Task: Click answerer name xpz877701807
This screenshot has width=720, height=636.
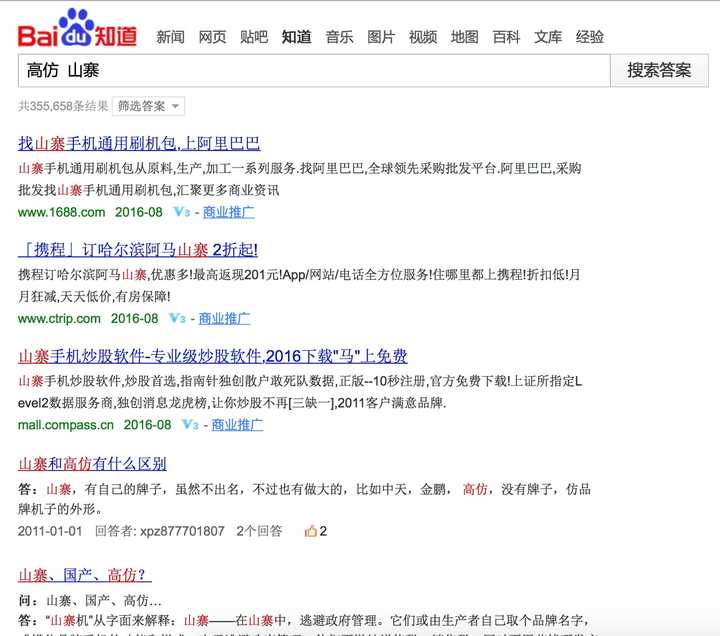Action: 182,531
